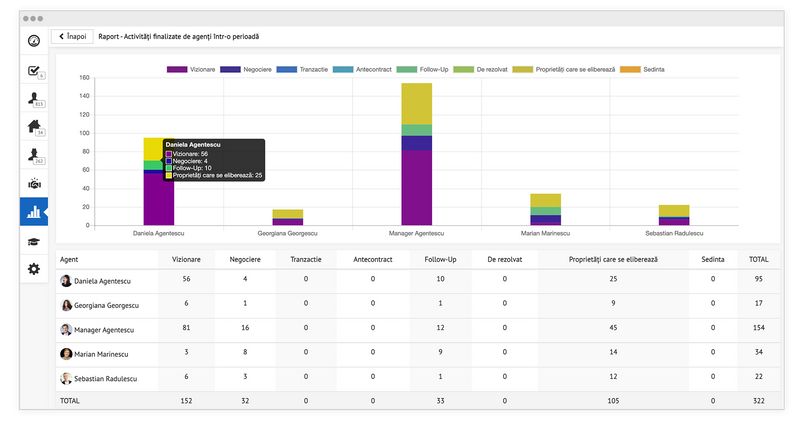Open the graduation cap training icon
The width and height of the screenshot is (804, 448).
click(x=34, y=241)
